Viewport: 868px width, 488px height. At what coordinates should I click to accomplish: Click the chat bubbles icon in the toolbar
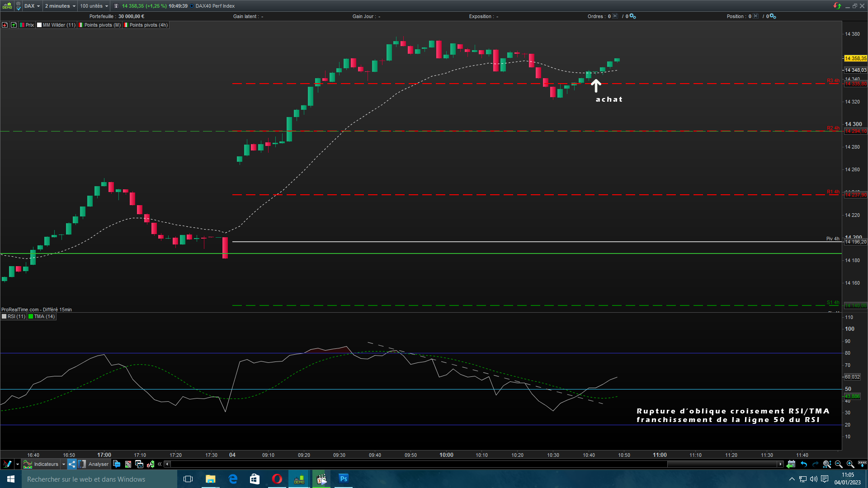(x=117, y=464)
